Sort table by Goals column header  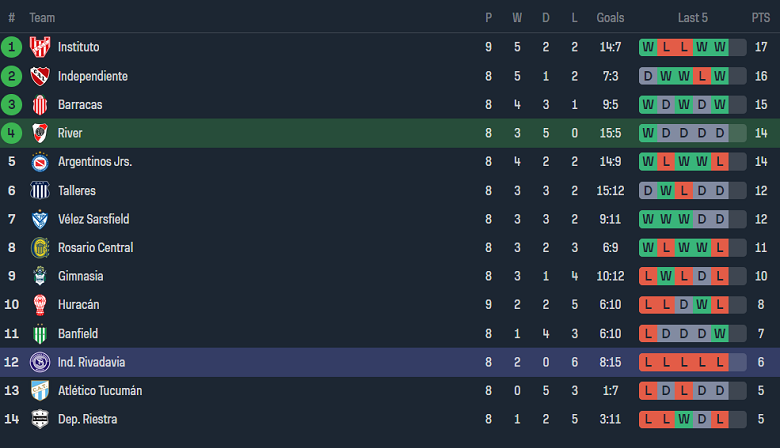point(610,18)
